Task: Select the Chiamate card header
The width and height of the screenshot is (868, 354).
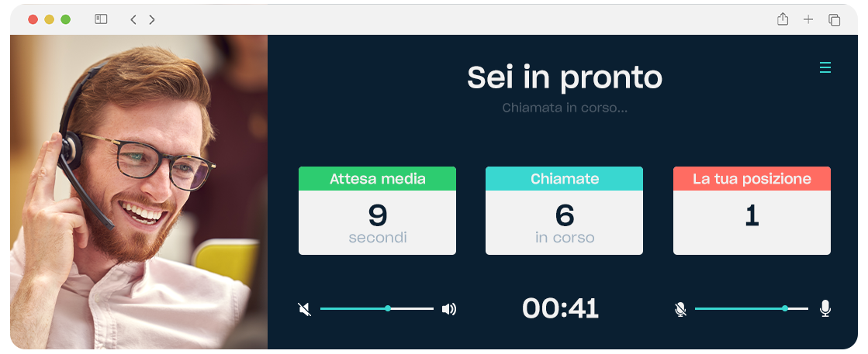Action: coord(564,179)
